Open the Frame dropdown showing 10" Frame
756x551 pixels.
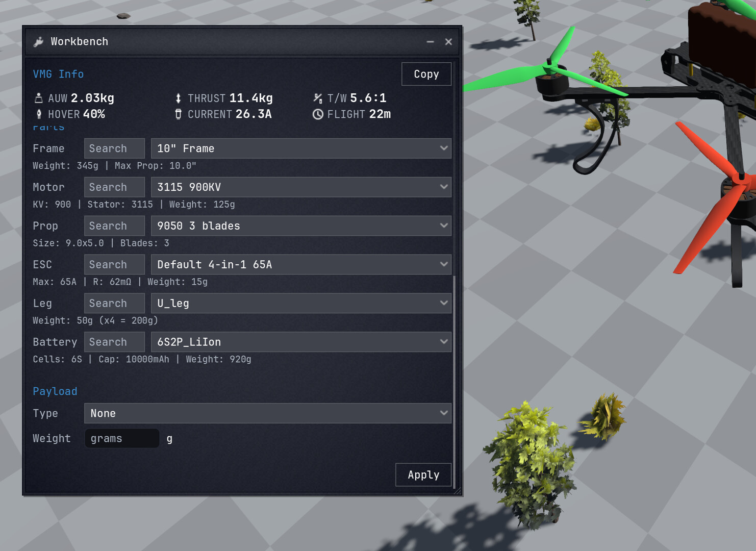(301, 148)
